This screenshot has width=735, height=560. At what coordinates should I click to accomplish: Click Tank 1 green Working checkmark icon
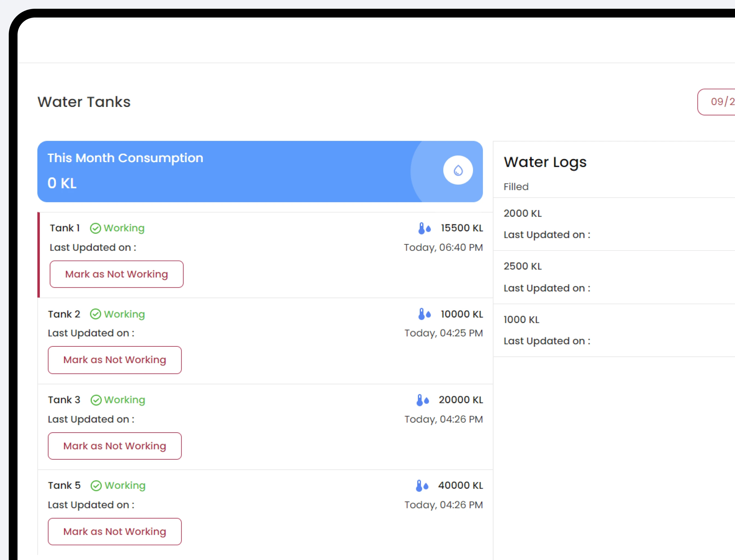95,228
